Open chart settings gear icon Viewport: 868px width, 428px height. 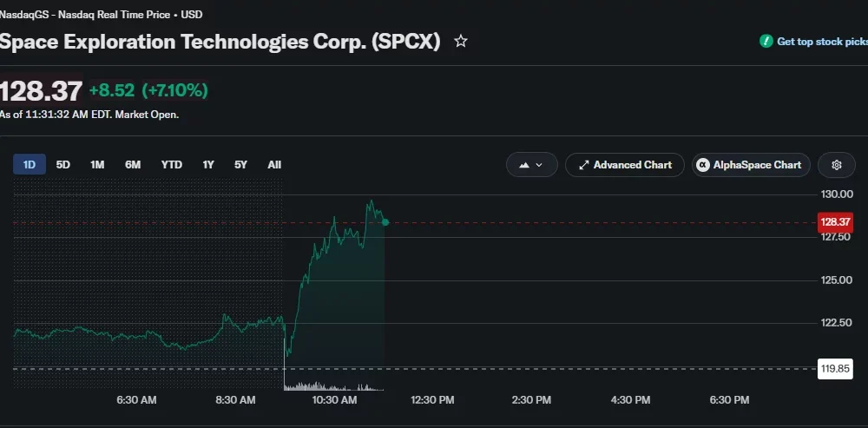tap(837, 165)
